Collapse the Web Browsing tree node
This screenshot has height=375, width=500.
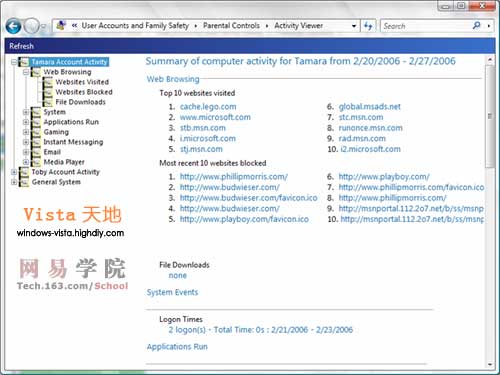click(x=26, y=72)
